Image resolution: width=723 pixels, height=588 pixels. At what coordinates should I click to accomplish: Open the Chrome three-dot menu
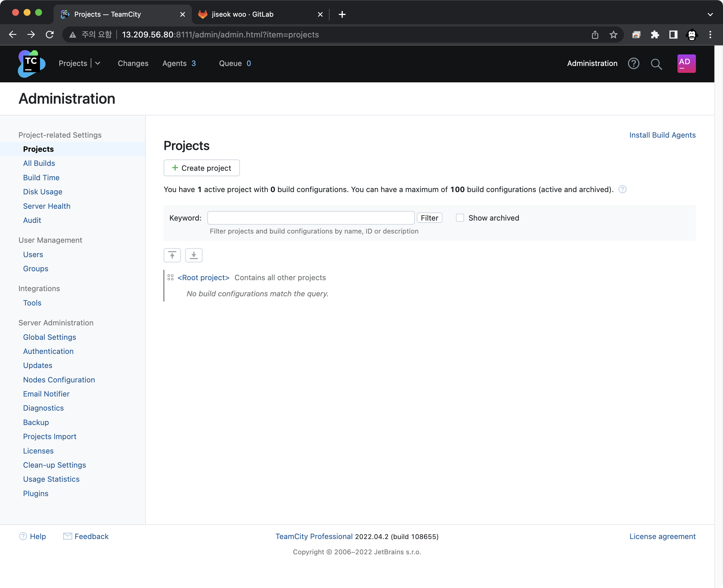[710, 35]
